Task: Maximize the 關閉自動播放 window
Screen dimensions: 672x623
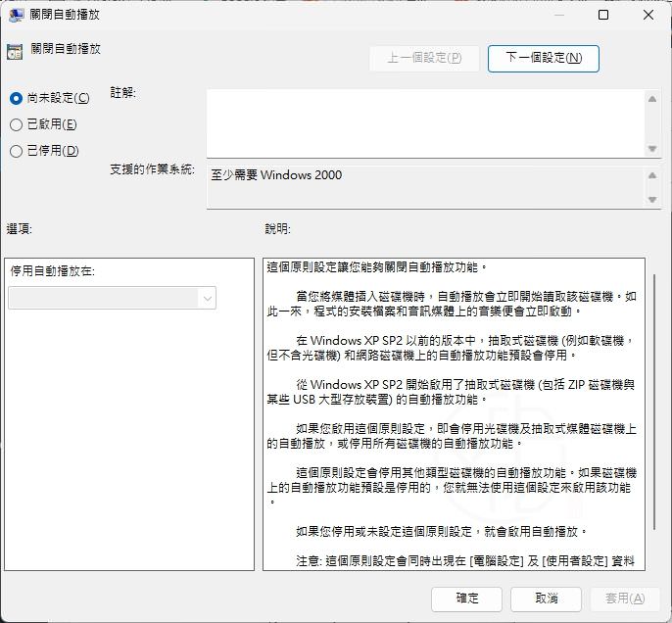Action: (x=603, y=15)
